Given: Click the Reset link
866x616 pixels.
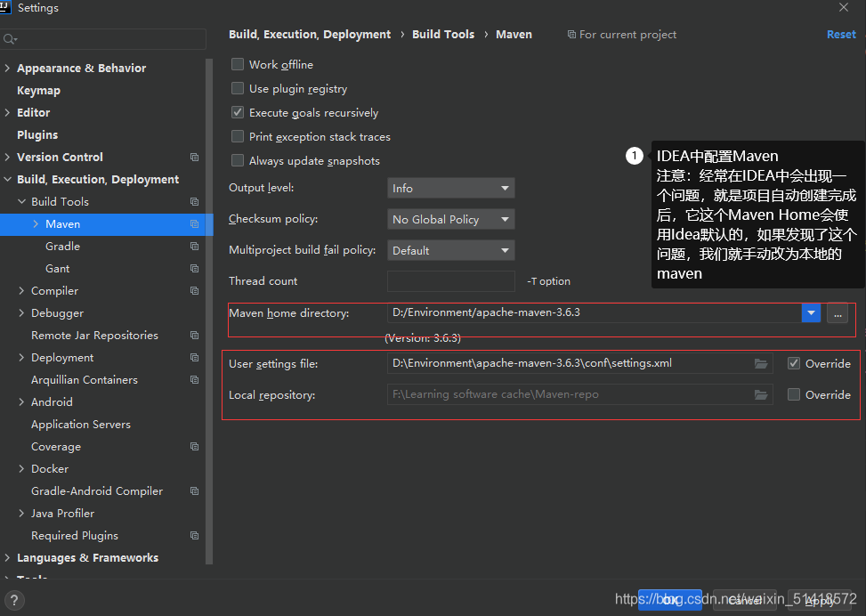Looking at the screenshot, I should [x=841, y=34].
